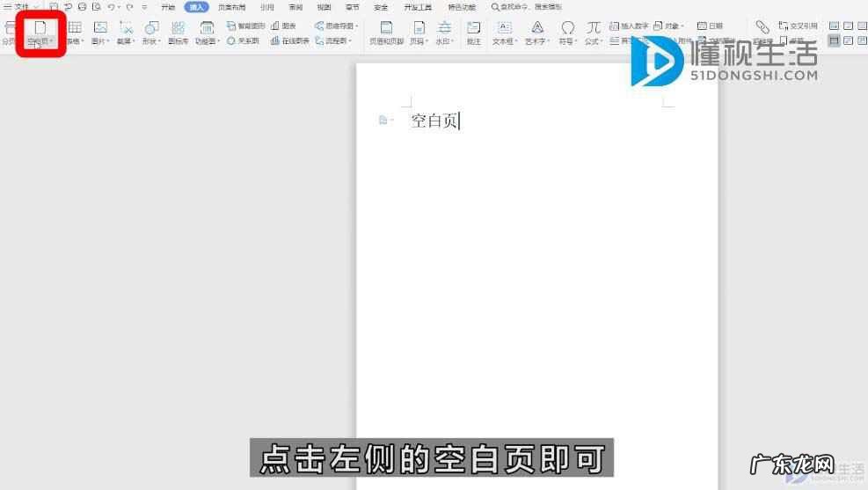Select the 插入 Insert tab

point(196,7)
